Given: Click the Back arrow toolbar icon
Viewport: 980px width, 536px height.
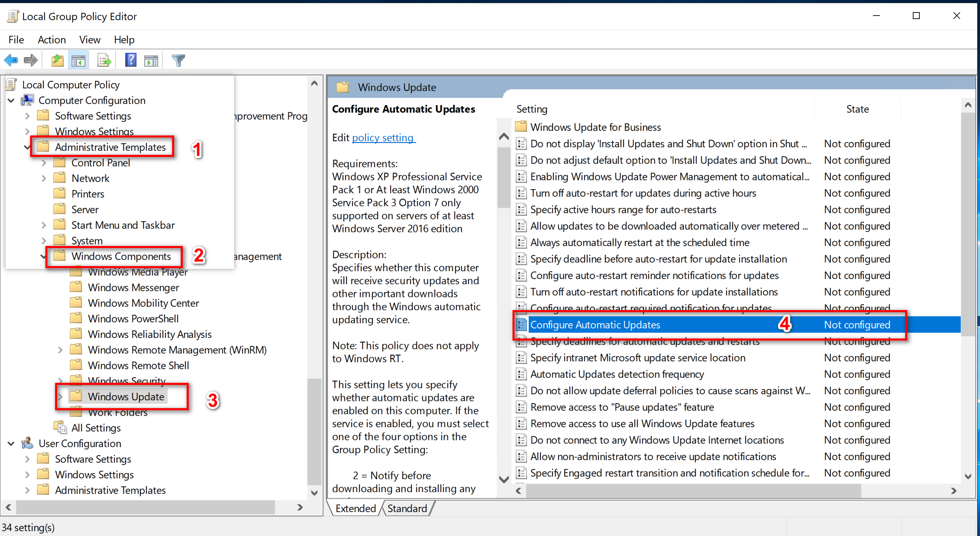Looking at the screenshot, I should (x=11, y=60).
